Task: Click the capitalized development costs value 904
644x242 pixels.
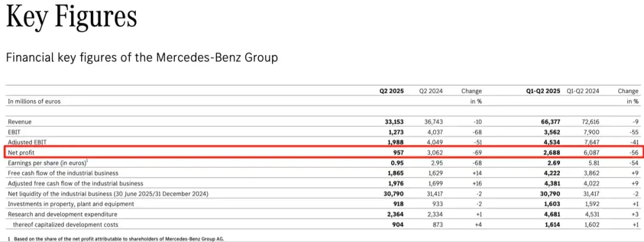Action: pos(397,223)
